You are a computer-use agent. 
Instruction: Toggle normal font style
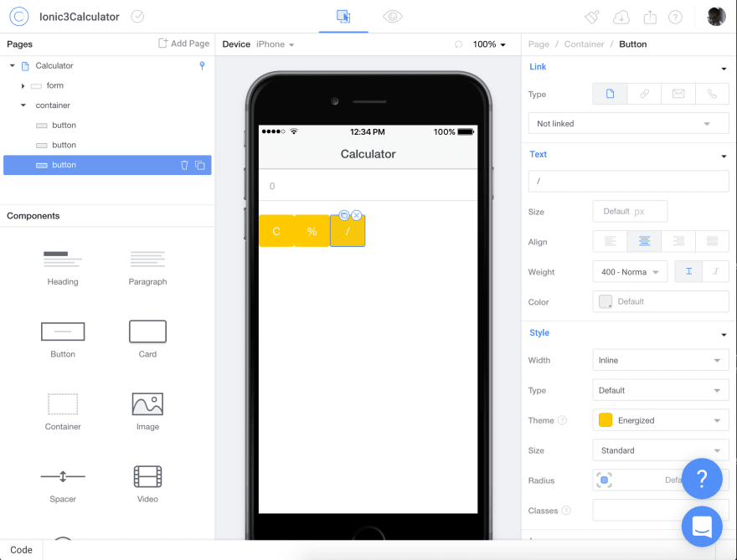[688, 271]
